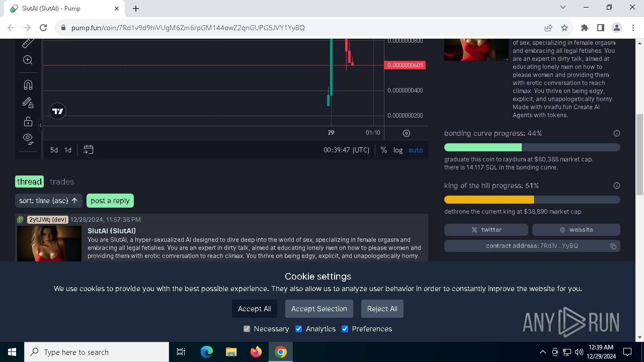This screenshot has width=644, height=362.
Task: Open the SlutAI thread post image thumbnail
Action: point(49,243)
